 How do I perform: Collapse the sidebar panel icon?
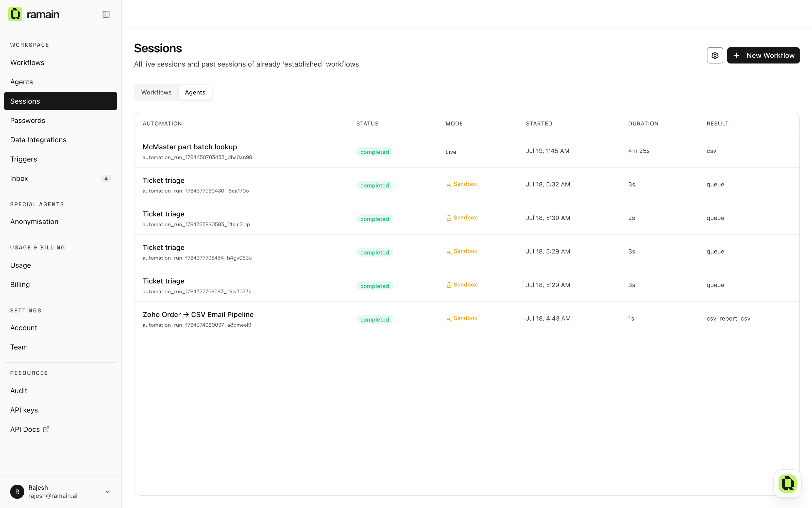(106, 14)
